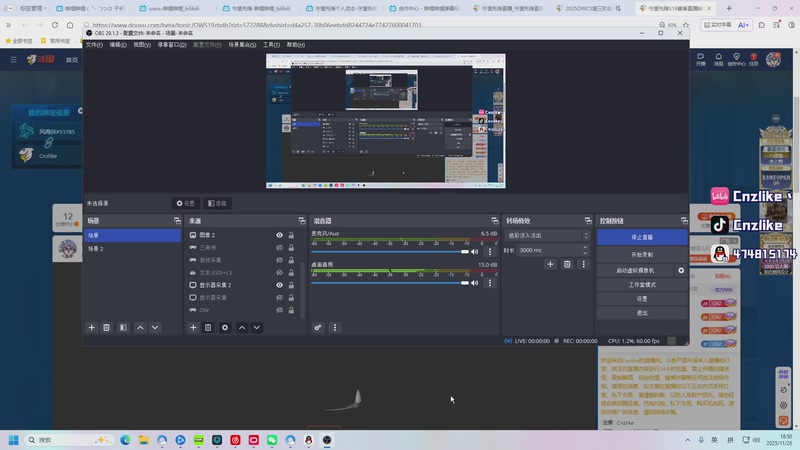Open source properties gear in Sources panel

coord(225,327)
